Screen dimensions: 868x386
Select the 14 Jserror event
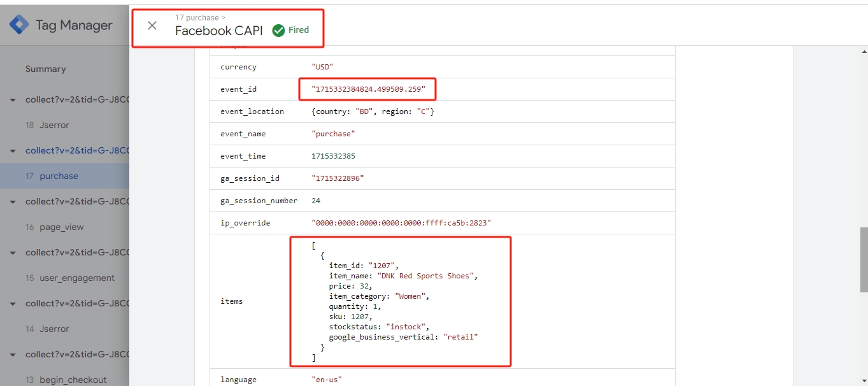[x=64, y=329]
